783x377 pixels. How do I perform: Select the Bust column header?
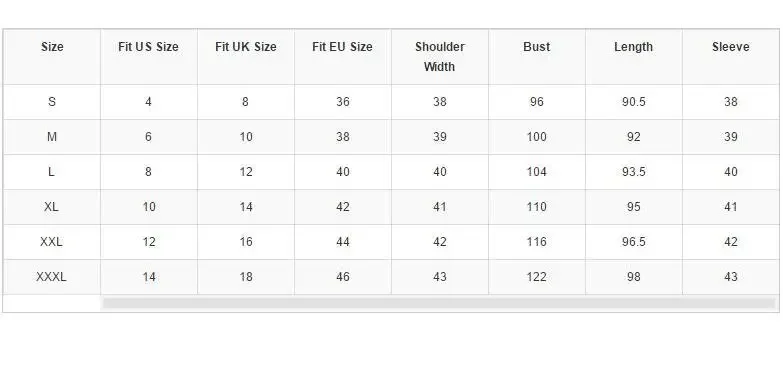tap(537, 47)
